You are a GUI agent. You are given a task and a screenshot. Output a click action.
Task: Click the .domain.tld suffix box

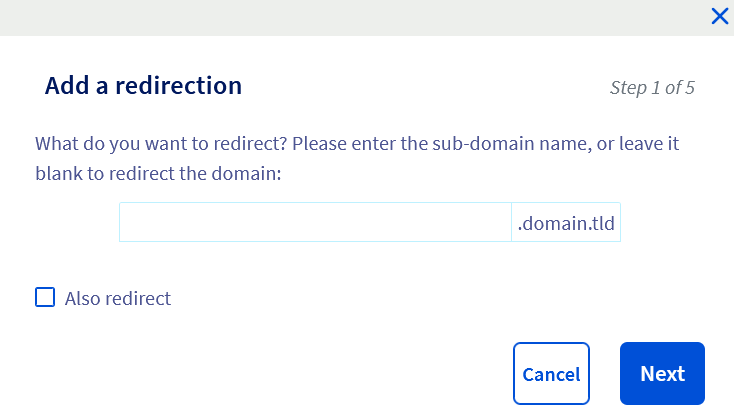click(x=566, y=223)
